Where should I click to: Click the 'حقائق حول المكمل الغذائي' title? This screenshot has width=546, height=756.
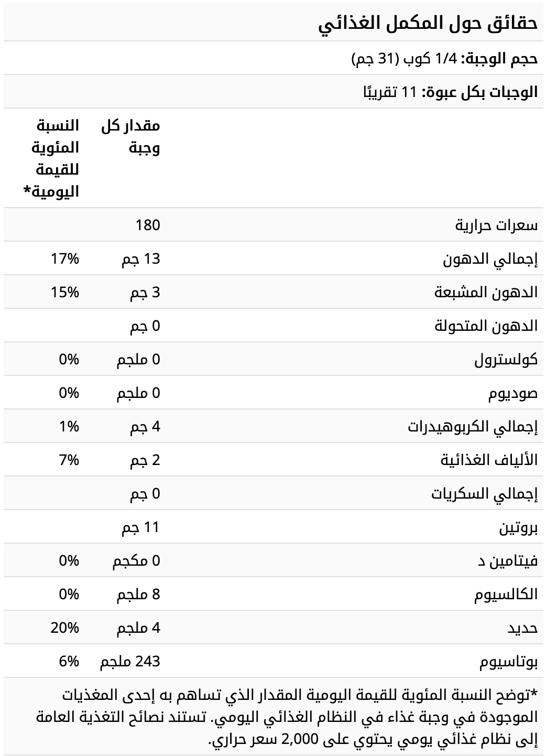tap(428, 24)
